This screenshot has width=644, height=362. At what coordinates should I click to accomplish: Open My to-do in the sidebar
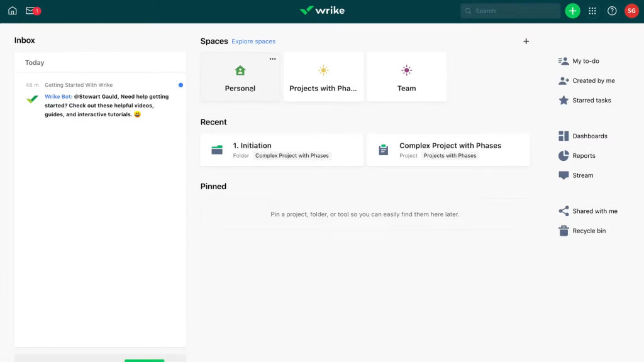point(584,60)
